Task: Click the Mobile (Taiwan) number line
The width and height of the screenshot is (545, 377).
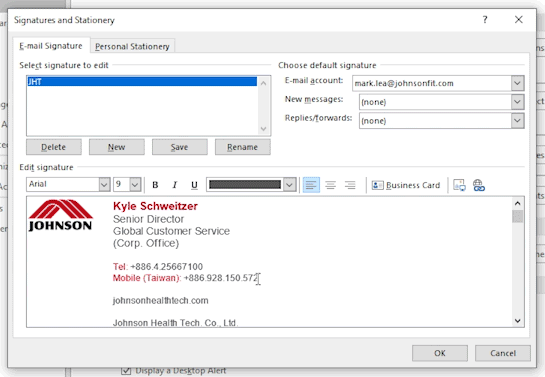Action: [x=185, y=278]
